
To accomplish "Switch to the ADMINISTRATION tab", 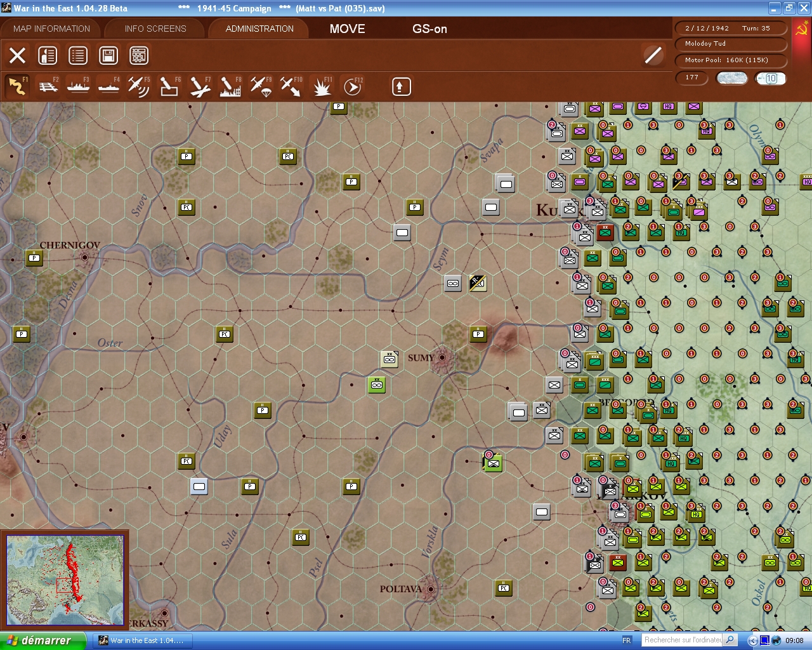I will [259, 29].
